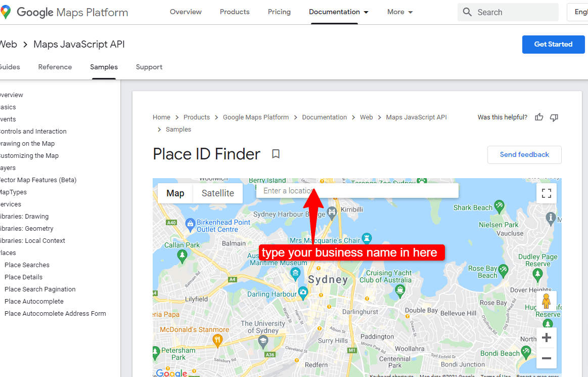Zoom in with the plus button
The width and height of the screenshot is (588, 377).
pyautogui.click(x=547, y=338)
